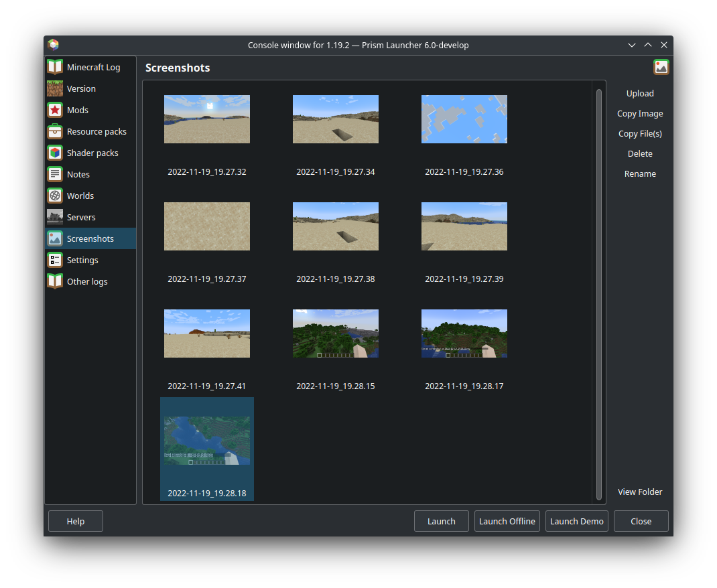Maximize the console window
717x588 pixels.
tap(648, 45)
